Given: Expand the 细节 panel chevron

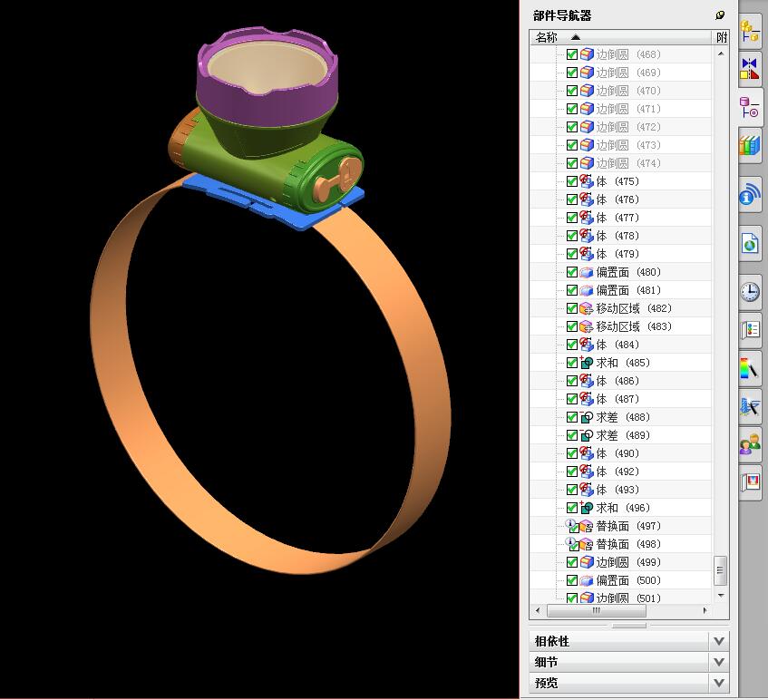Looking at the screenshot, I should 718,662.
